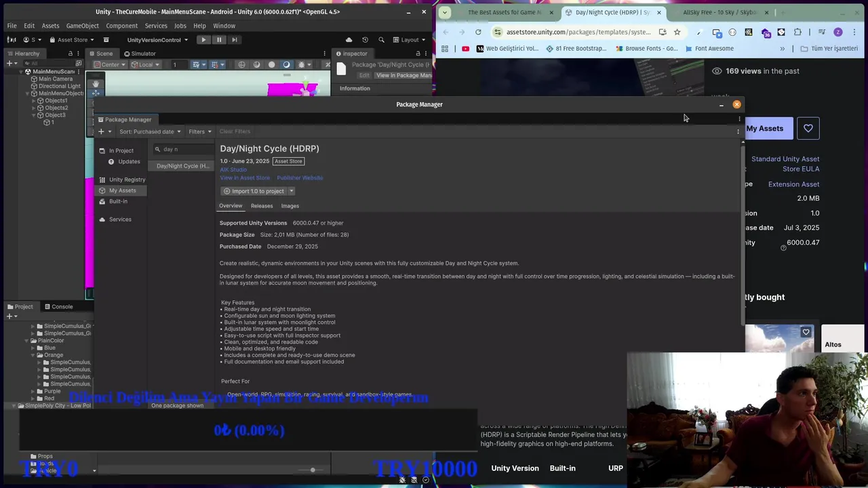Toggle grid snapping icon in Scene toolbar

coord(216,64)
